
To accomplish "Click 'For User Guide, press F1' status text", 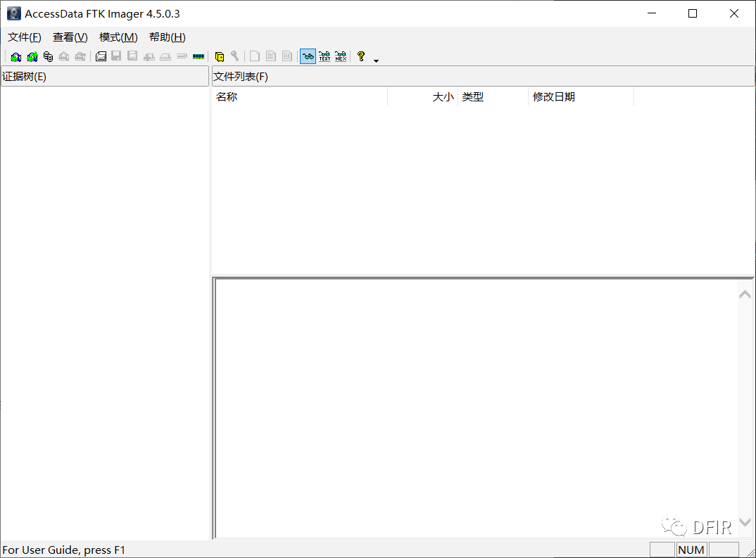I will point(63,550).
